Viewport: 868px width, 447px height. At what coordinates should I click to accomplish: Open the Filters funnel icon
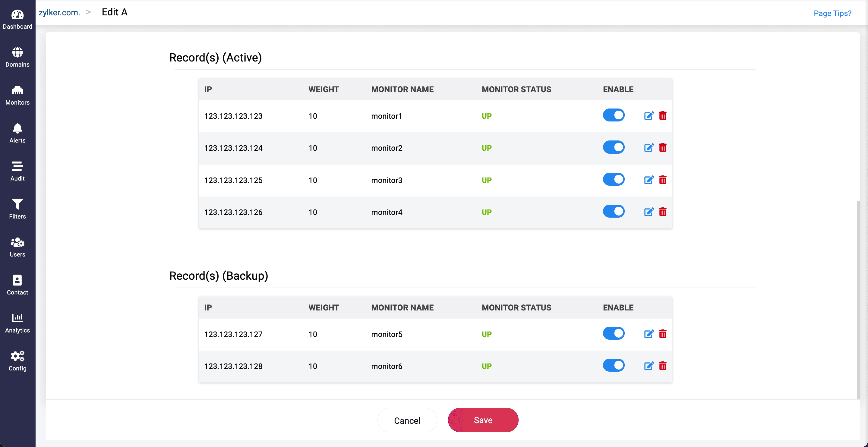17,209
